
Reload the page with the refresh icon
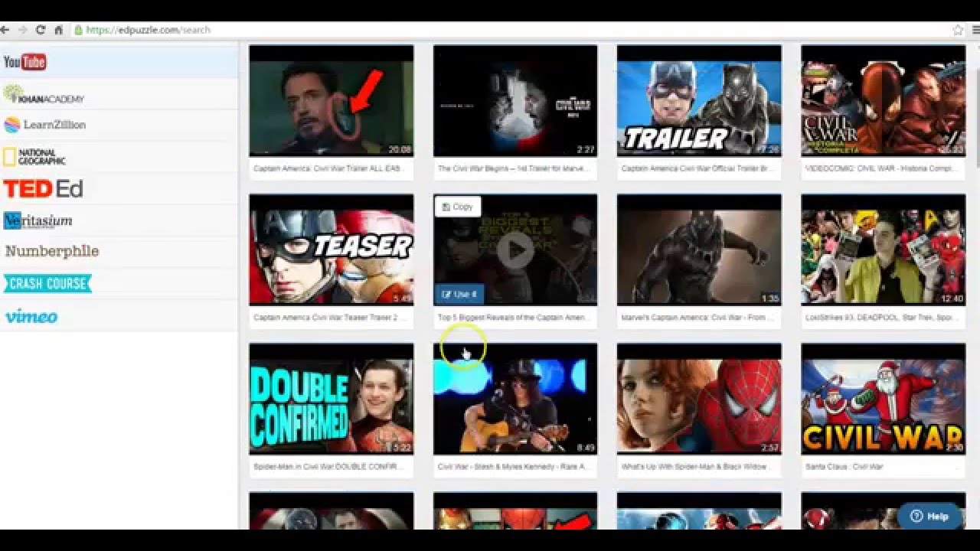pyautogui.click(x=41, y=30)
